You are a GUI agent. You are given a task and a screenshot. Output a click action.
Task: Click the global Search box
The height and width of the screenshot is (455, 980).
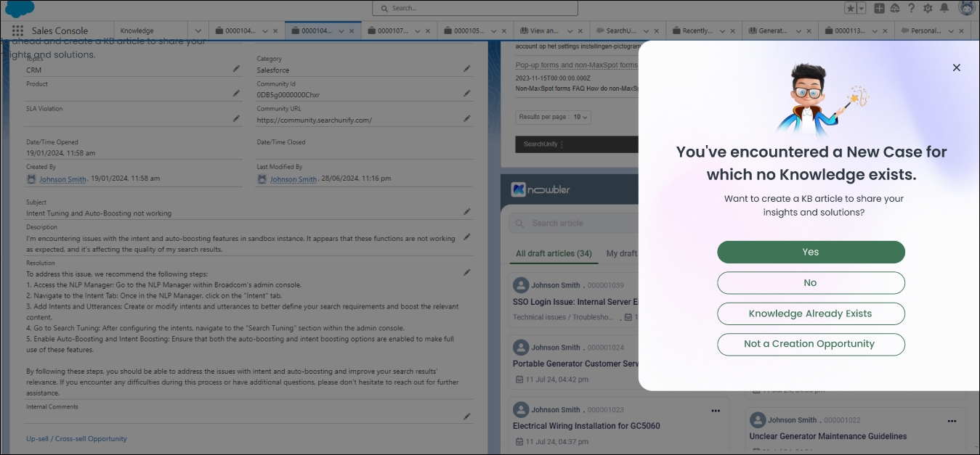coord(475,8)
